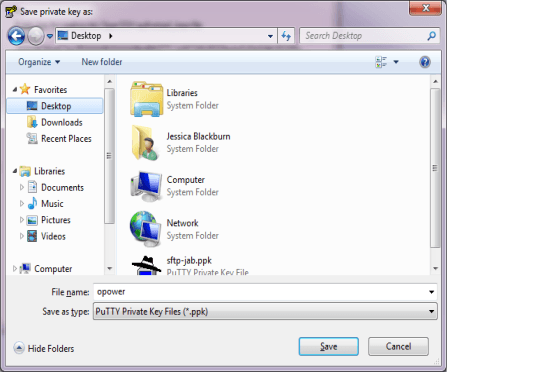The width and height of the screenshot is (536, 372).
Task: Click the magnifier search icon
Action: (432, 36)
